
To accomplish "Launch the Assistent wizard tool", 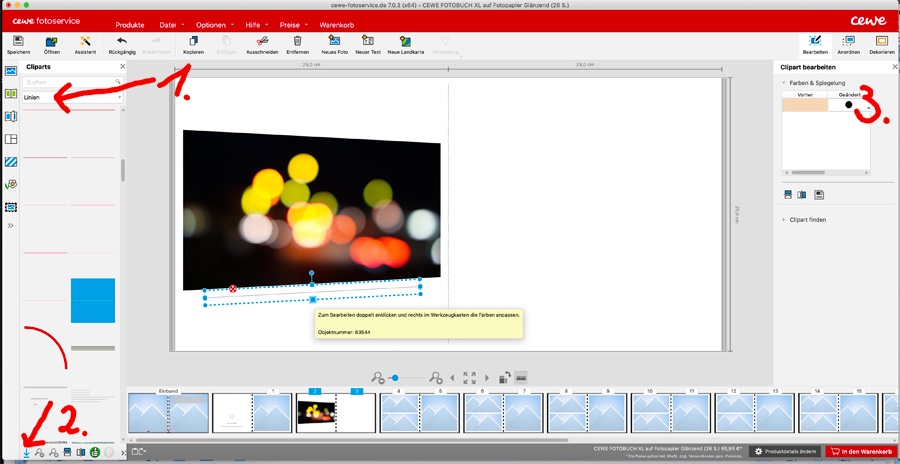I will (85, 42).
